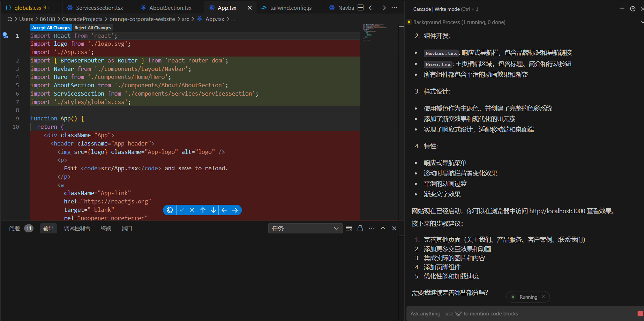
Task: Click the Running status pill
Action: pos(528,297)
